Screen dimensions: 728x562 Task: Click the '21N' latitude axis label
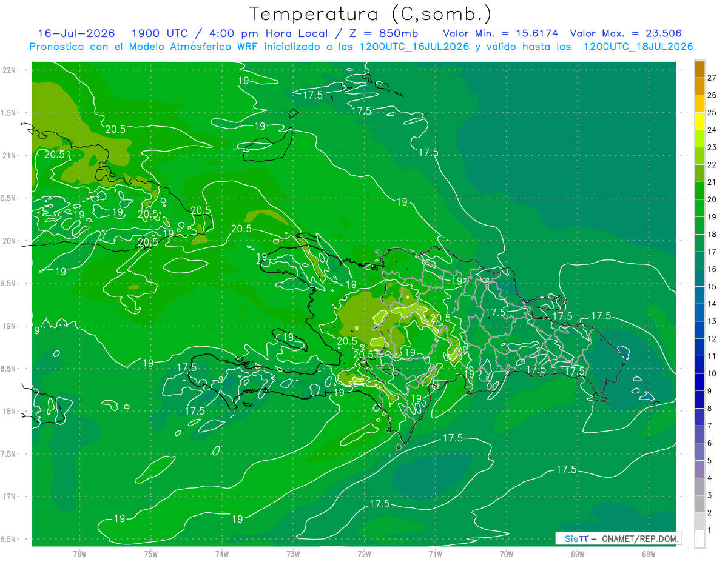(x=9, y=156)
